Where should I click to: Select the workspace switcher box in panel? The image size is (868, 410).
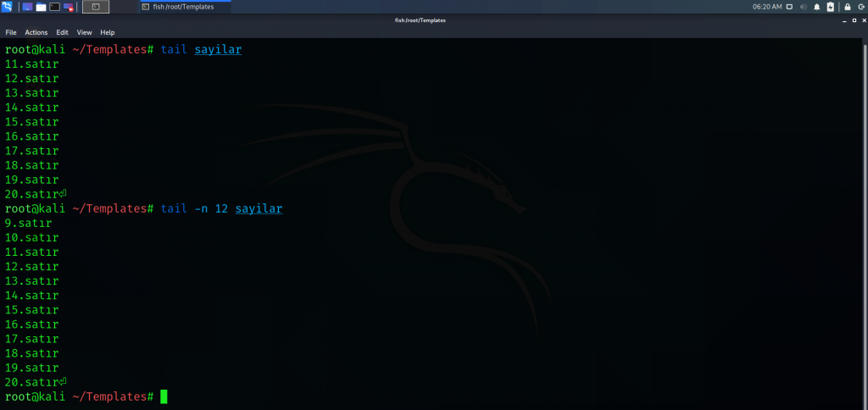click(96, 7)
